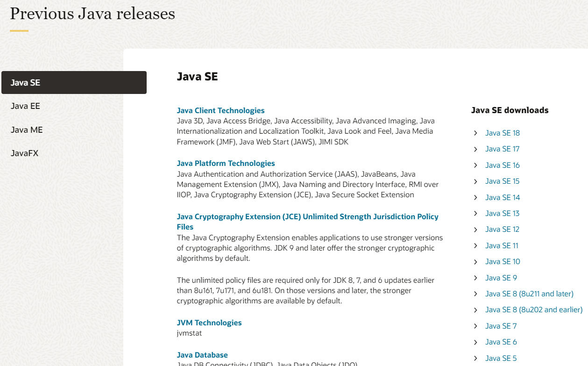Switch to the Java EE tab

pos(25,106)
